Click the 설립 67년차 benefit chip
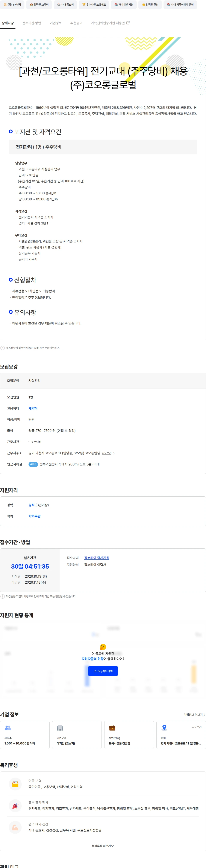This screenshot has height=868, width=206. point(12,5)
